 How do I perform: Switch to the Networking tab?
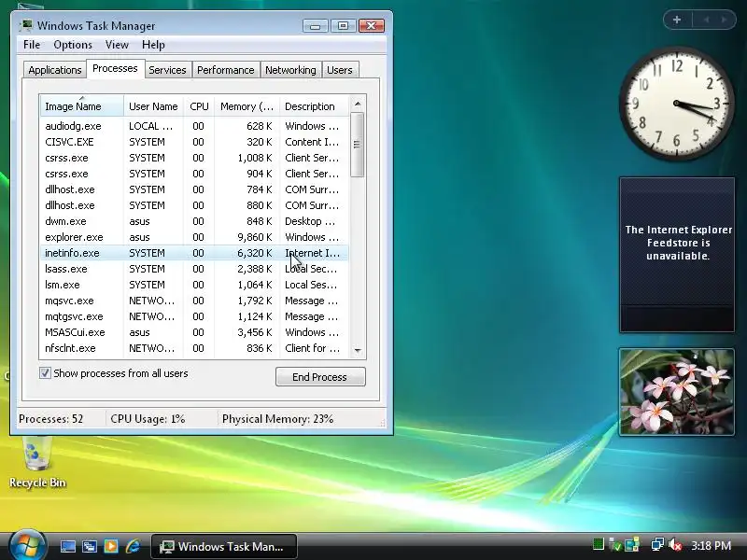point(290,70)
